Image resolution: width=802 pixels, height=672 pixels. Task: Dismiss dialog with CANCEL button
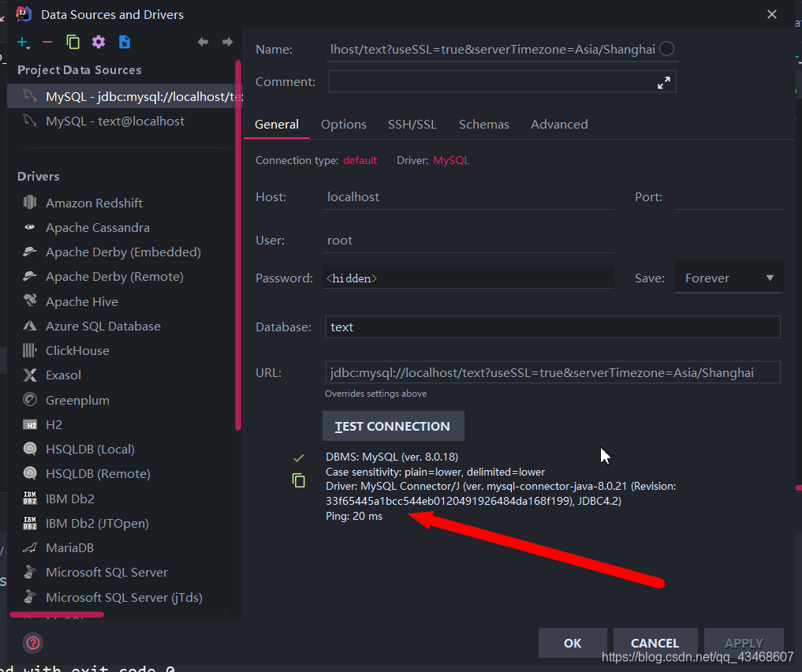tap(655, 643)
